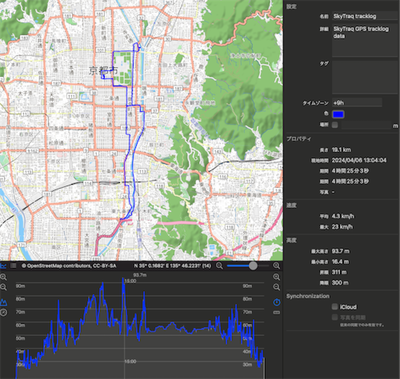400x379 pixels.
Task: Toggle the 写真を同期 checkbox
Action: click(x=335, y=317)
